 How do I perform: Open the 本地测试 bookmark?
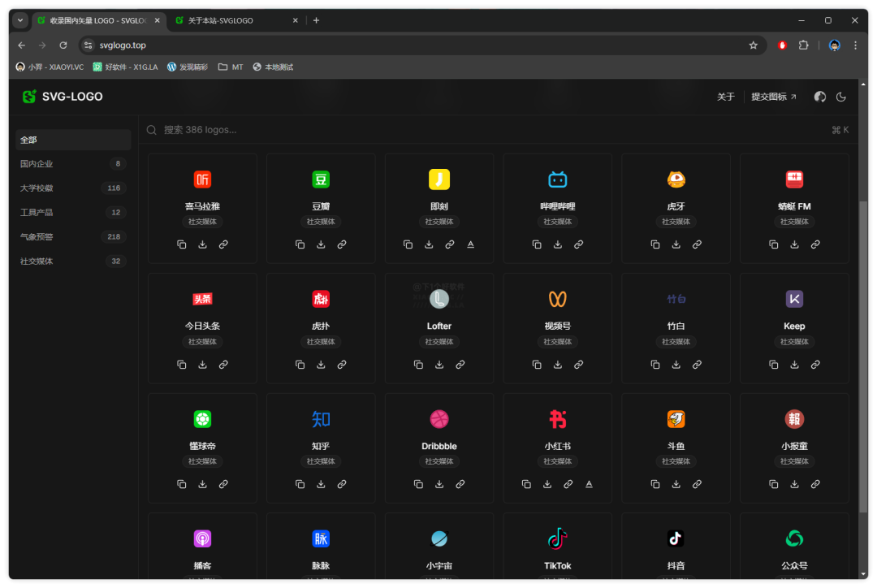[273, 67]
